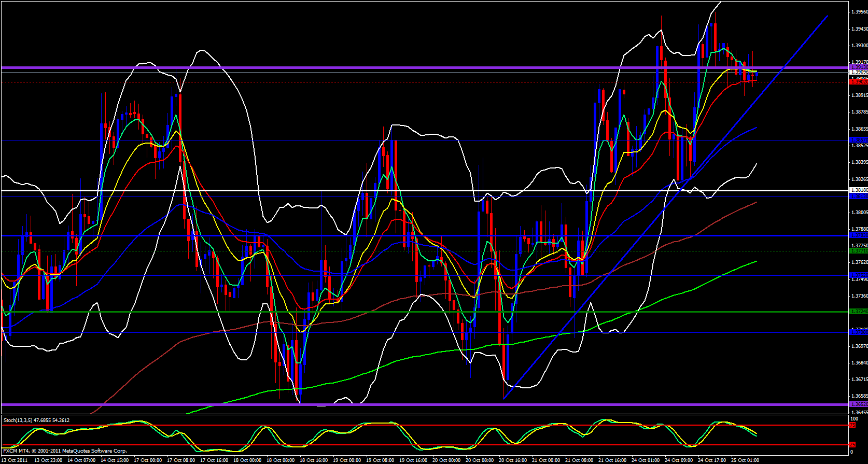This screenshot has height=464, width=868.
Task: Select the blue 1.37080 price level tag
Action: point(858,332)
